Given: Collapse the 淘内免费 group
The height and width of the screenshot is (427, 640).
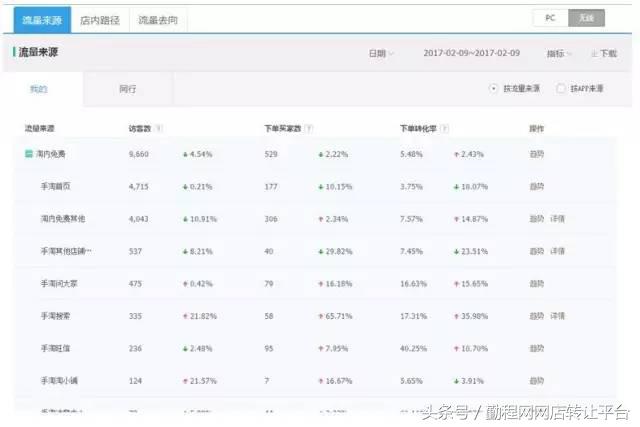Looking at the screenshot, I should [x=29, y=154].
